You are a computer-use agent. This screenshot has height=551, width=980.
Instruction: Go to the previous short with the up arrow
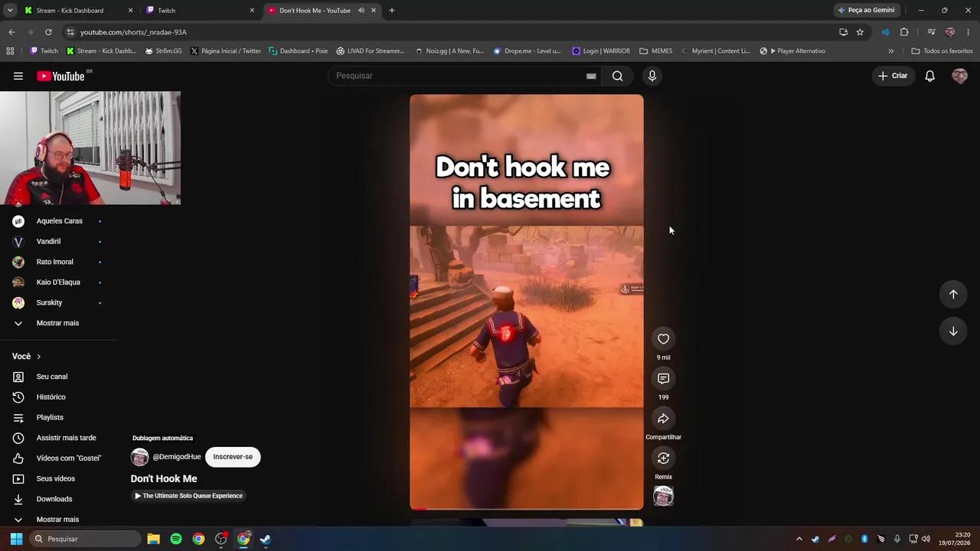coord(953,294)
